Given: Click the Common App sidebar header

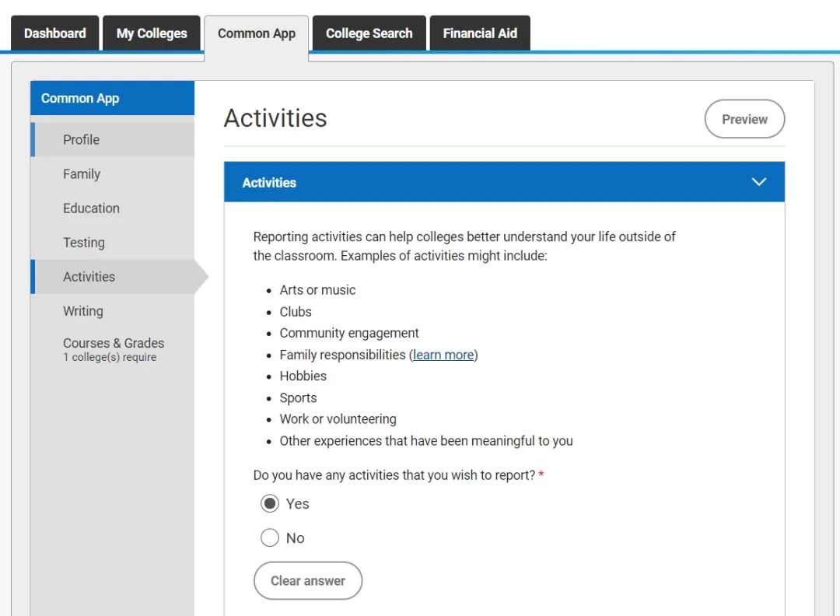Looking at the screenshot, I should point(113,98).
